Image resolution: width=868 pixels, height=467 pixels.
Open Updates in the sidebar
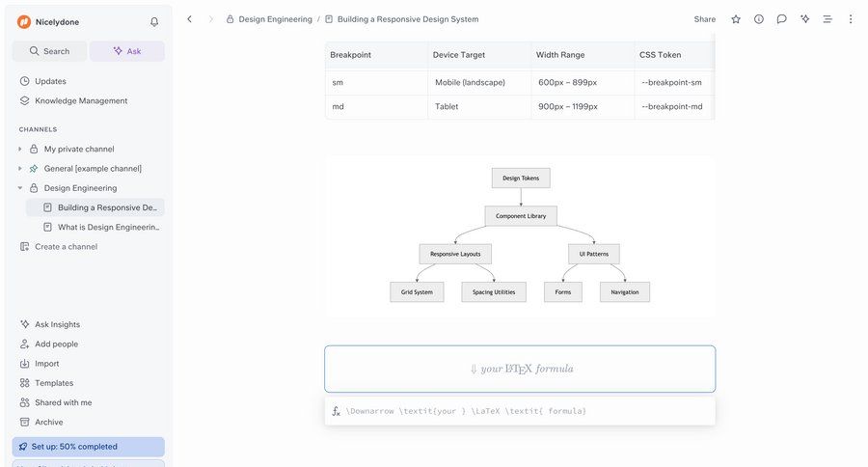[x=50, y=81]
